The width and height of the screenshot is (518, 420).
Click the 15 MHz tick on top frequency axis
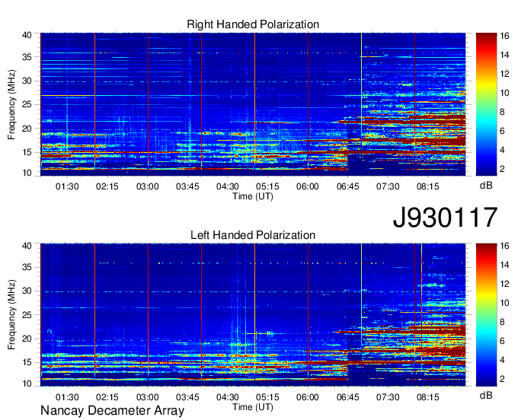coord(27,152)
